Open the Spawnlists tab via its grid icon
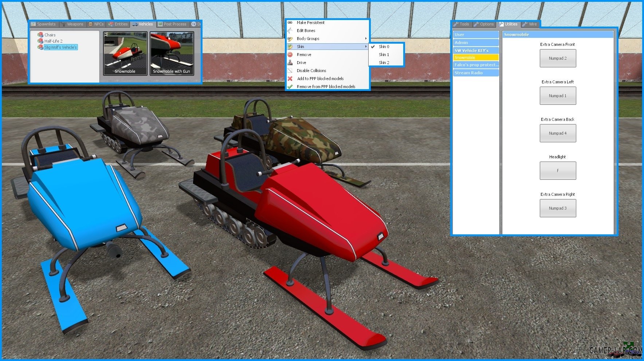 click(x=34, y=24)
